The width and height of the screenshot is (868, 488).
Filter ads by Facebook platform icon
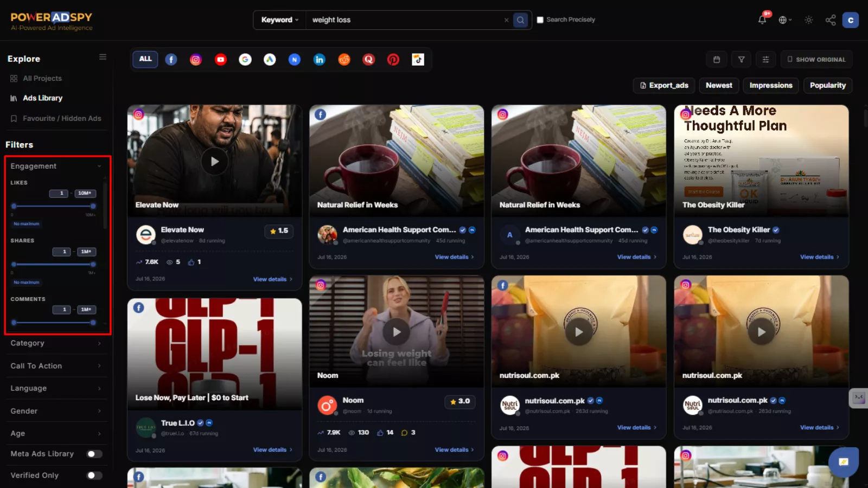(x=171, y=60)
